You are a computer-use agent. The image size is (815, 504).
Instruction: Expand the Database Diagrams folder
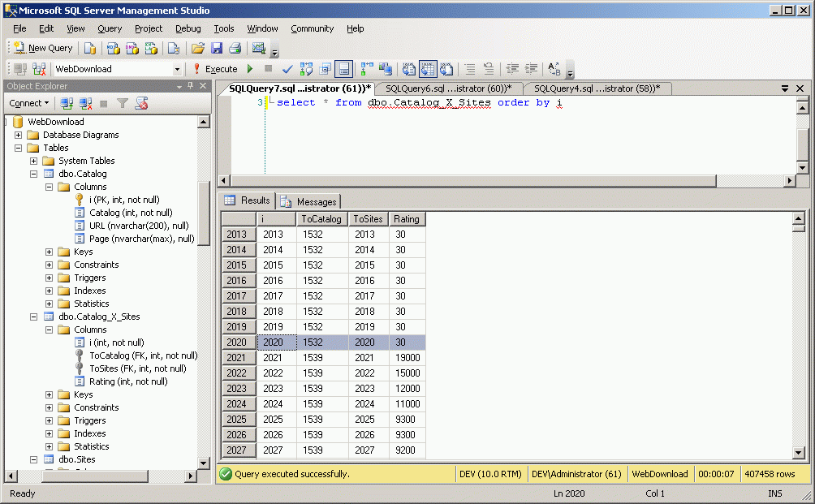[18, 135]
